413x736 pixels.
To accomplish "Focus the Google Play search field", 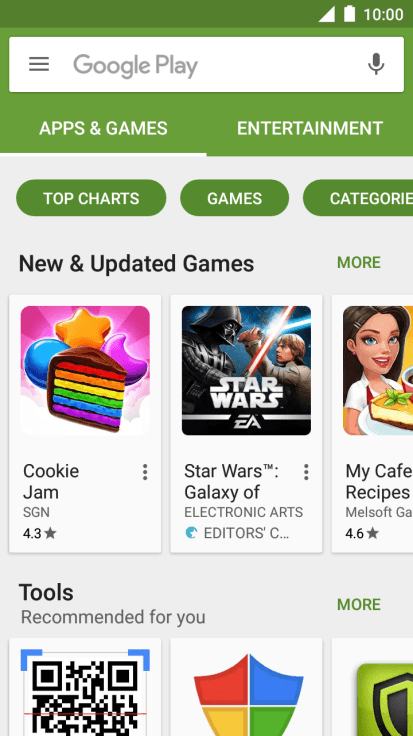I will [x=206, y=64].
